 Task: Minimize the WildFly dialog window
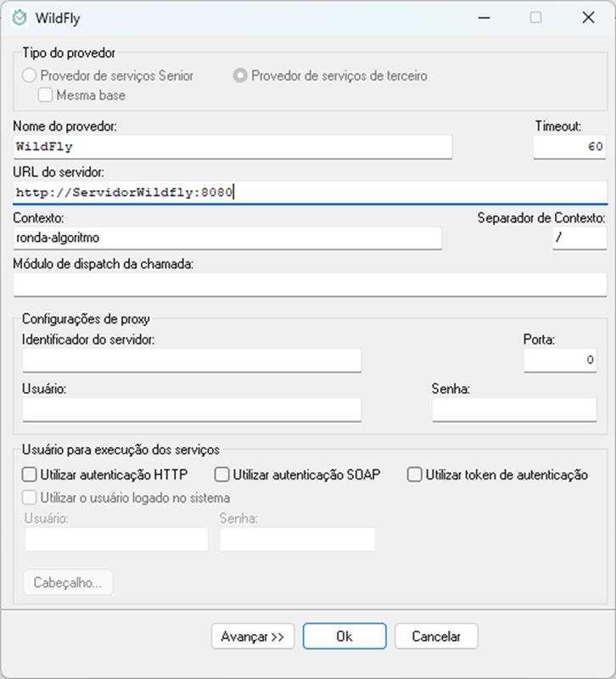click(x=484, y=18)
